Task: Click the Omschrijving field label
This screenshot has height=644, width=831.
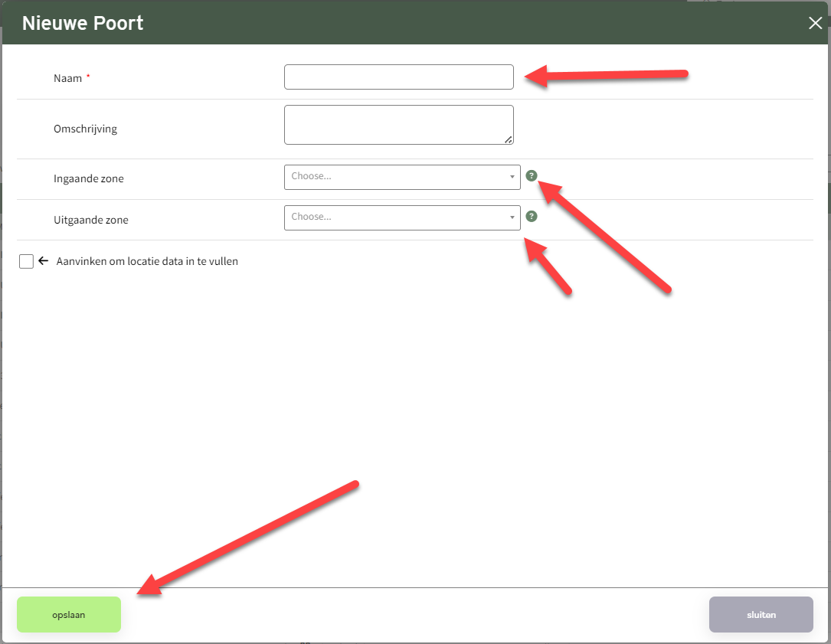Action: pos(85,129)
